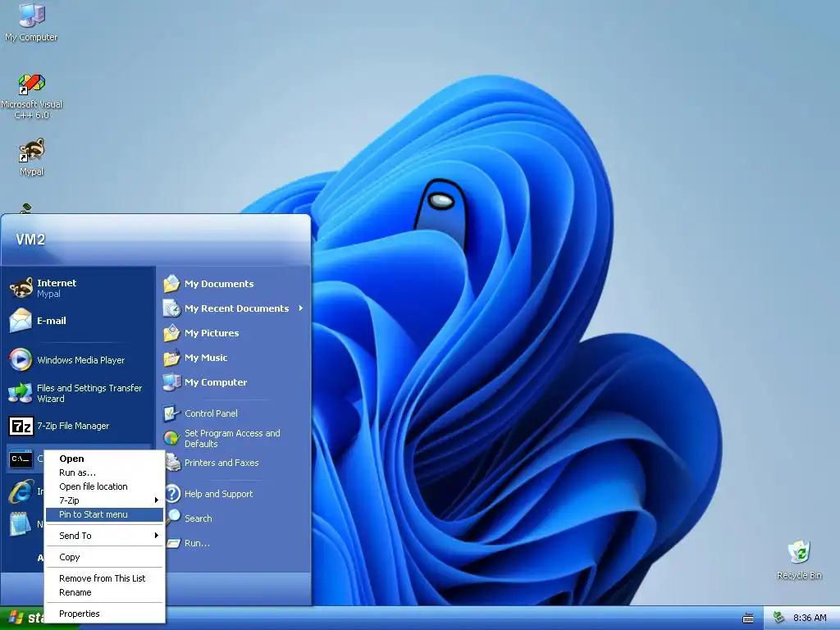Click the Run... text link
This screenshot has height=630, width=840.
click(197, 543)
